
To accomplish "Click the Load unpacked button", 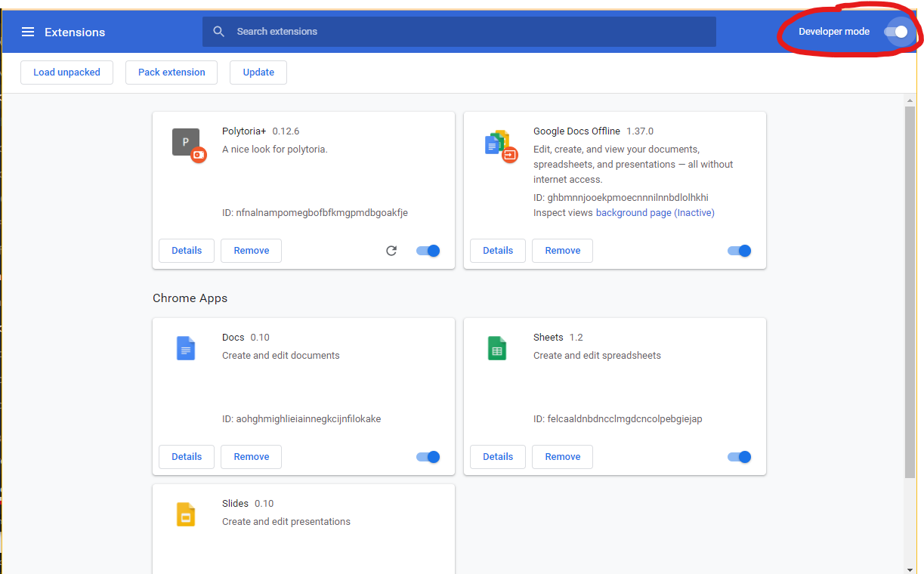I will (x=66, y=72).
